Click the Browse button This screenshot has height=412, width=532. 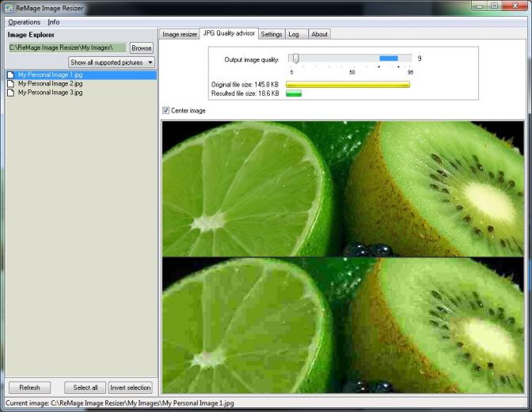142,48
